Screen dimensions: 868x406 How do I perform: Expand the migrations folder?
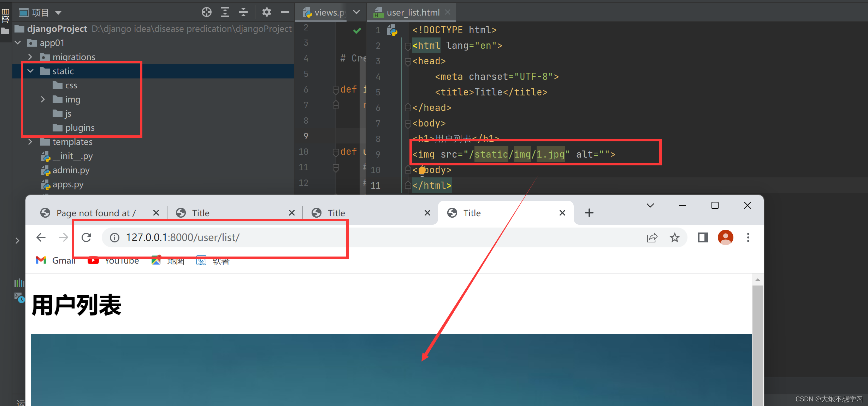click(x=30, y=57)
